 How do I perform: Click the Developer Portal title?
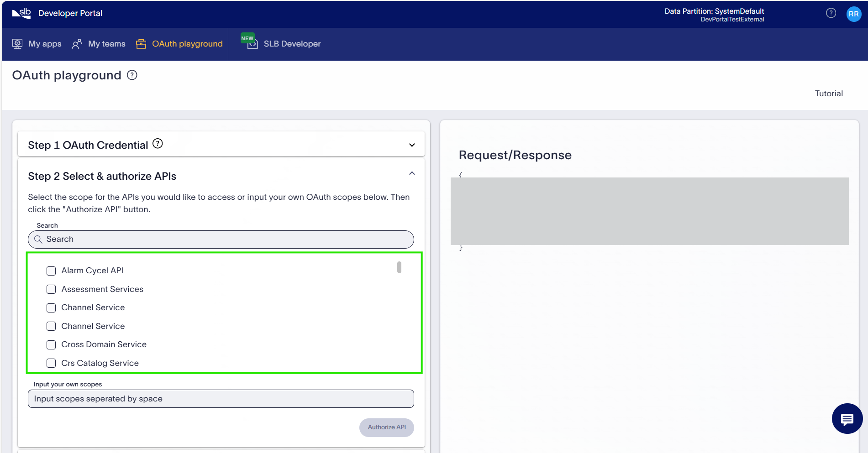[70, 13]
